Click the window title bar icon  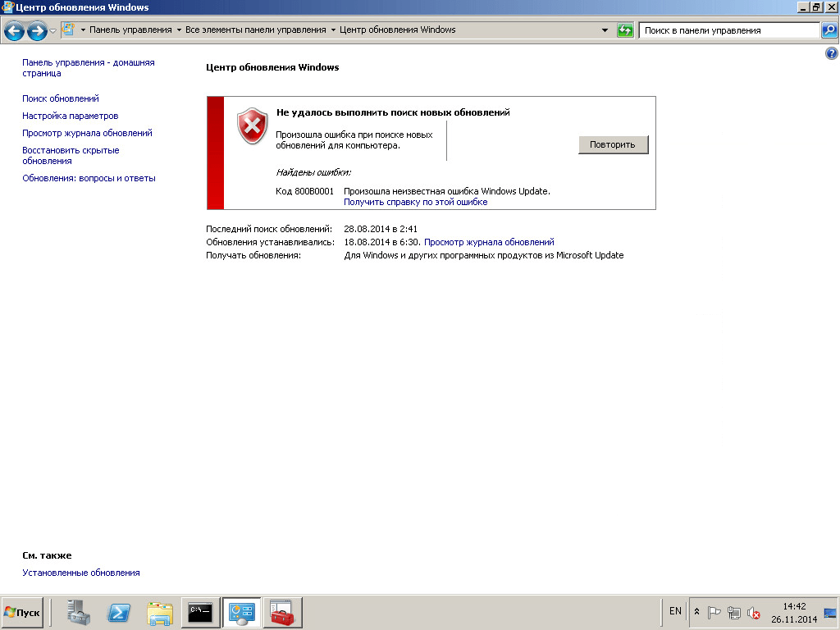coord(7,7)
